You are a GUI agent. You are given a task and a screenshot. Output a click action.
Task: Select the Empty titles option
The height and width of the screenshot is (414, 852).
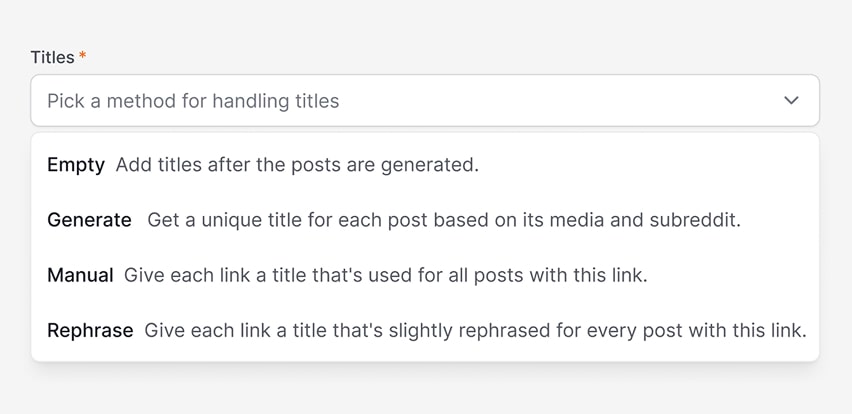click(425, 165)
